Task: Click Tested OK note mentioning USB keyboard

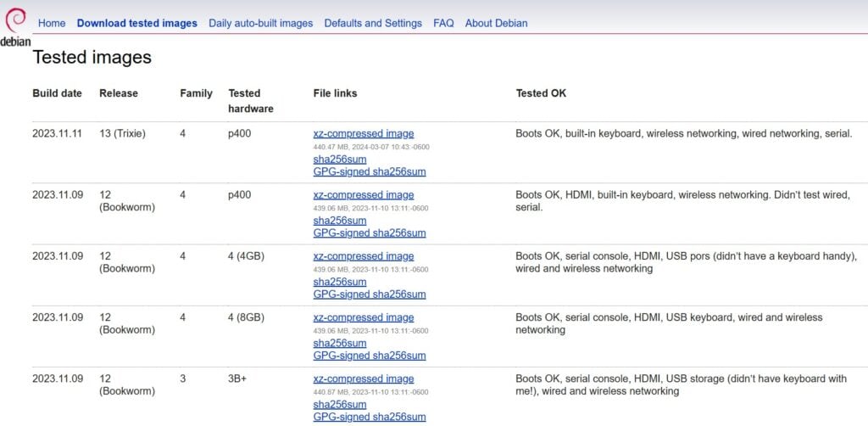Action: (x=670, y=323)
